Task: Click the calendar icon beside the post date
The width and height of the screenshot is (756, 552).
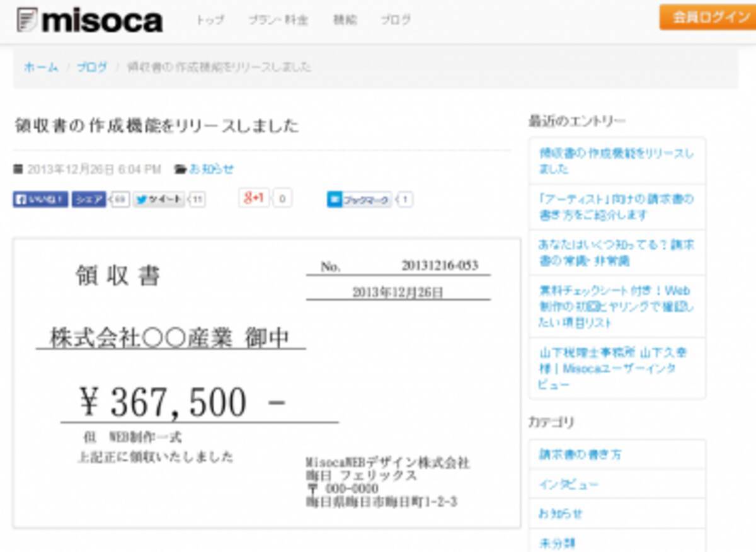Action: tap(19, 168)
